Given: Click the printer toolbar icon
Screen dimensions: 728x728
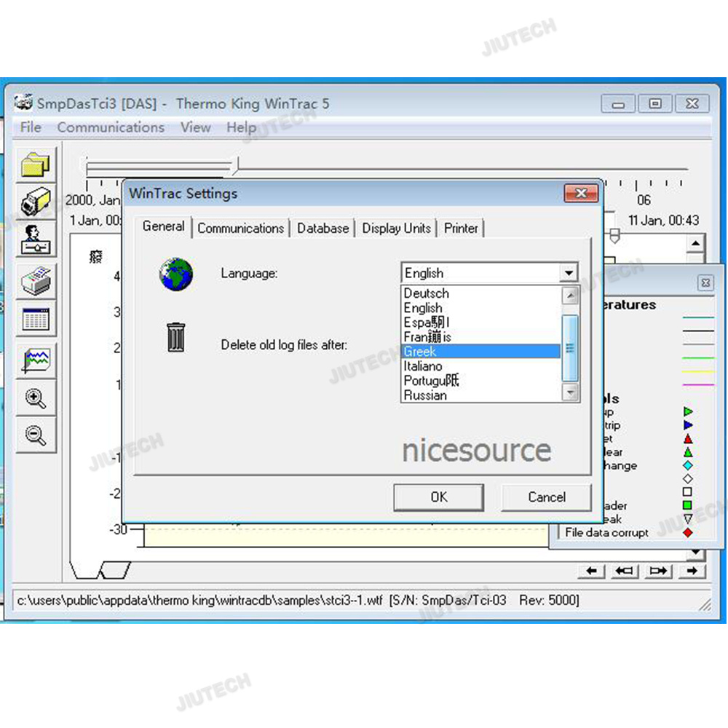Looking at the screenshot, I should (36, 281).
